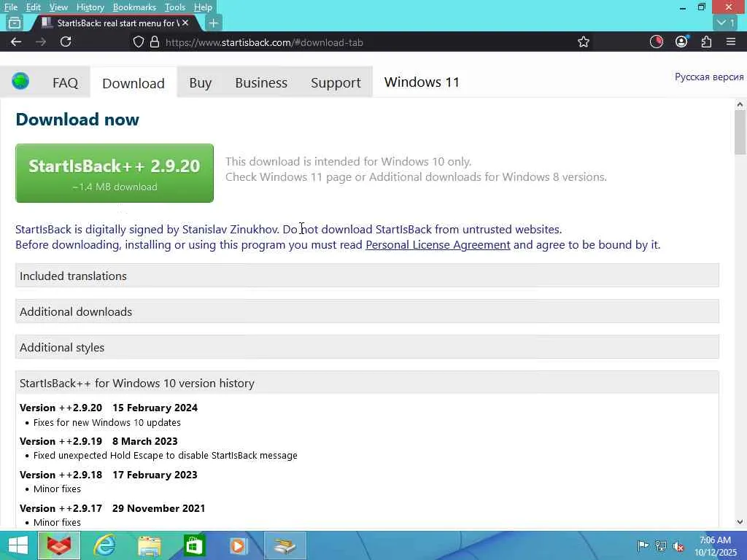Click the red circular extension icon in toolbar
This screenshot has height=560, width=747.
tap(657, 42)
